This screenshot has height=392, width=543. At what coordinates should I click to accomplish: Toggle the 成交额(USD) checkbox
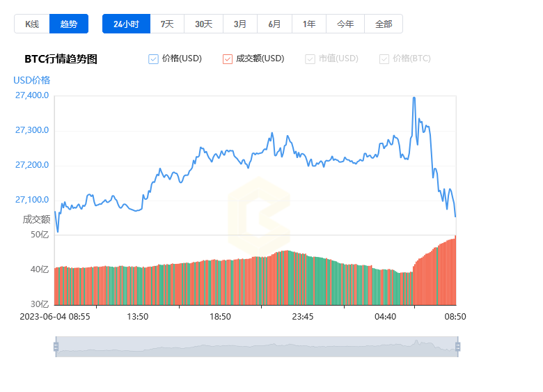pos(228,59)
